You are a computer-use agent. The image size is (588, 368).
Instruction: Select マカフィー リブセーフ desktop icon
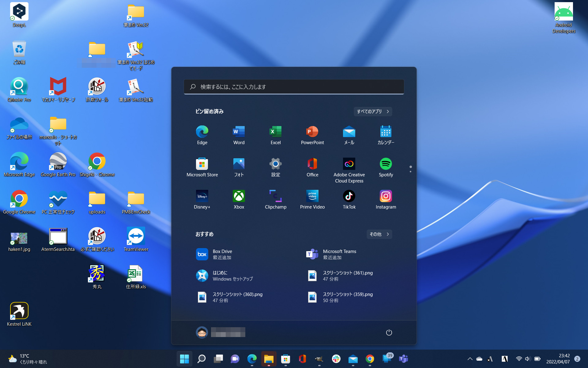pyautogui.click(x=58, y=90)
